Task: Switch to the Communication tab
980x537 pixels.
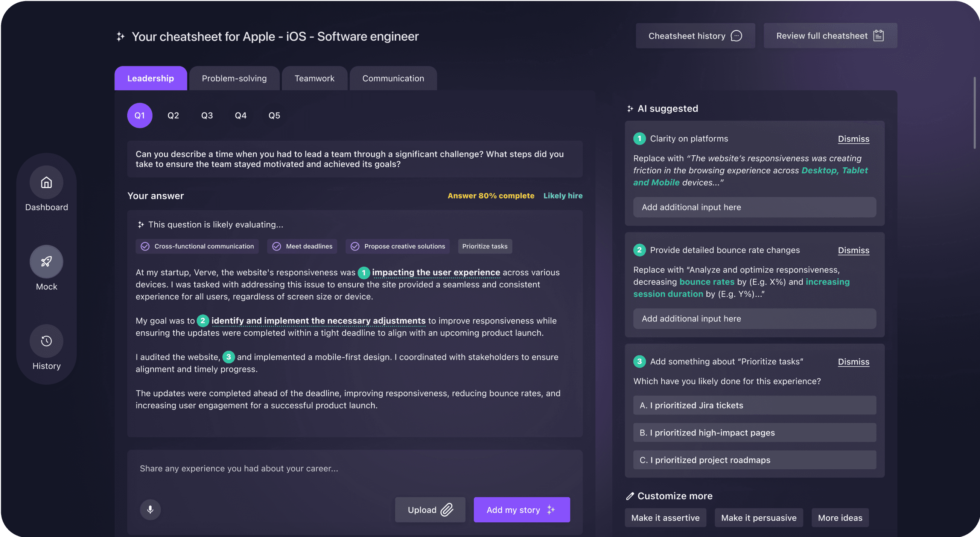Action: [393, 78]
